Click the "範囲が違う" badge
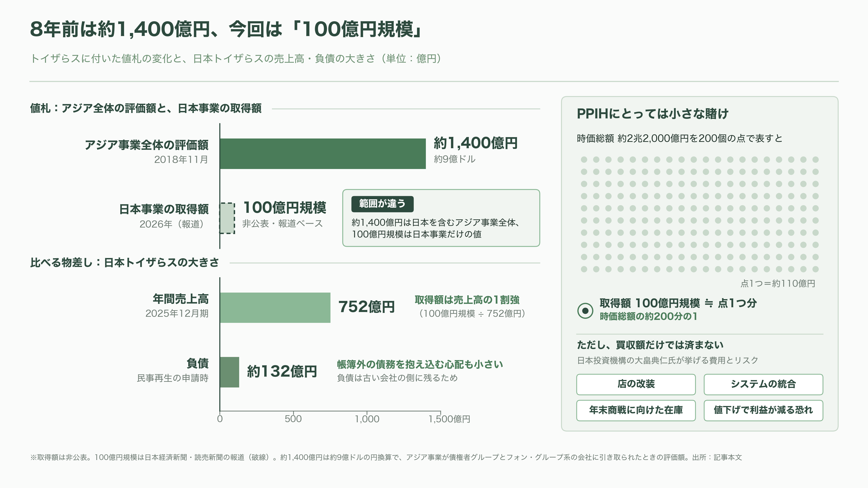The width and height of the screenshot is (868, 488). click(382, 204)
